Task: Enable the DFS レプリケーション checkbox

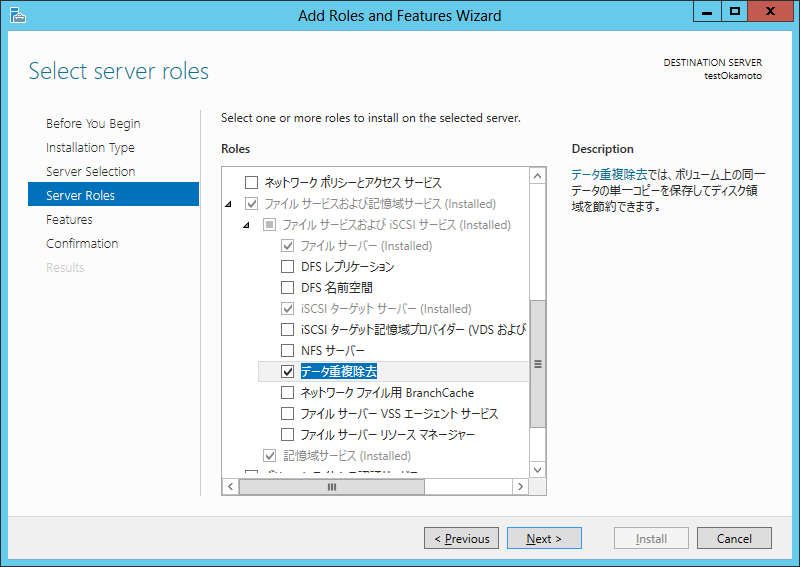Action: 288,267
